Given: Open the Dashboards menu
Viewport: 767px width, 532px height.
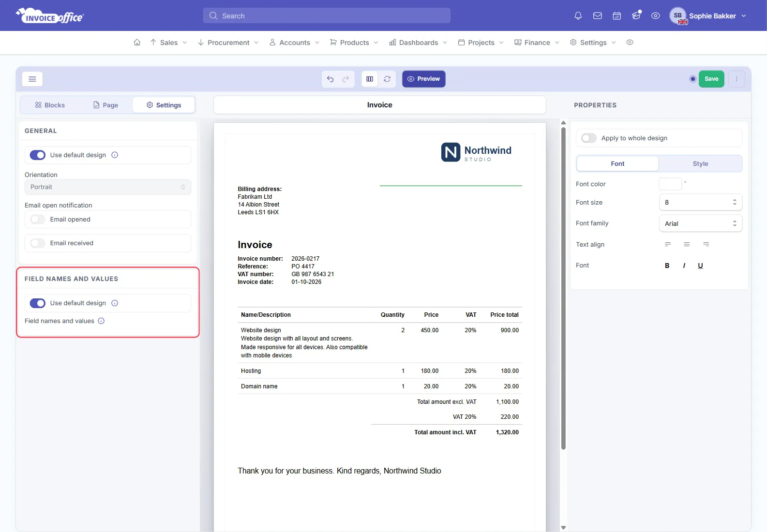Looking at the screenshot, I should (x=418, y=43).
